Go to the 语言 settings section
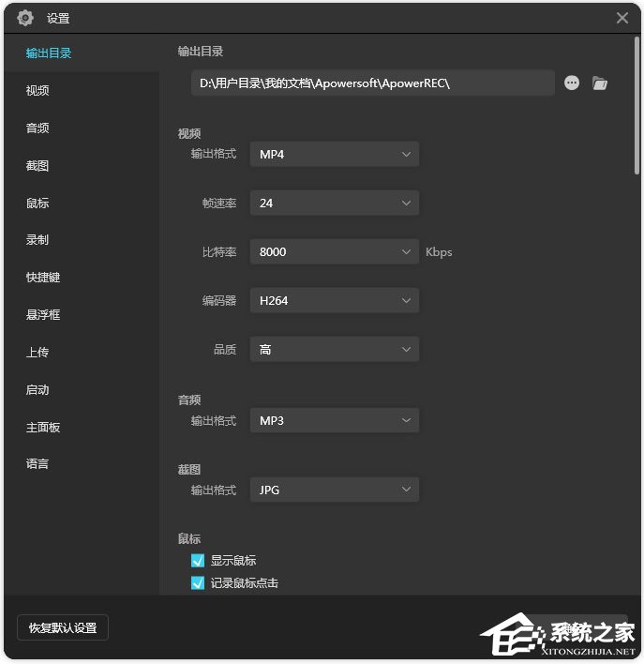Viewport: 644px width, 664px height. pos(37,464)
